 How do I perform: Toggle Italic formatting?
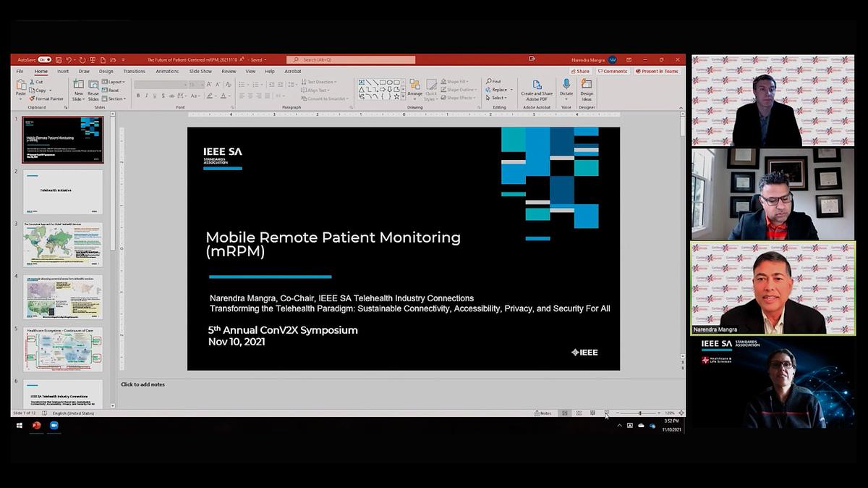click(146, 96)
